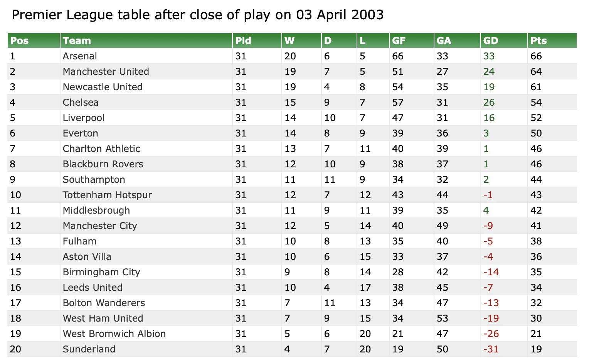This screenshot has height=364, width=589.
Task: Click the GA column header
Action: 444,40
